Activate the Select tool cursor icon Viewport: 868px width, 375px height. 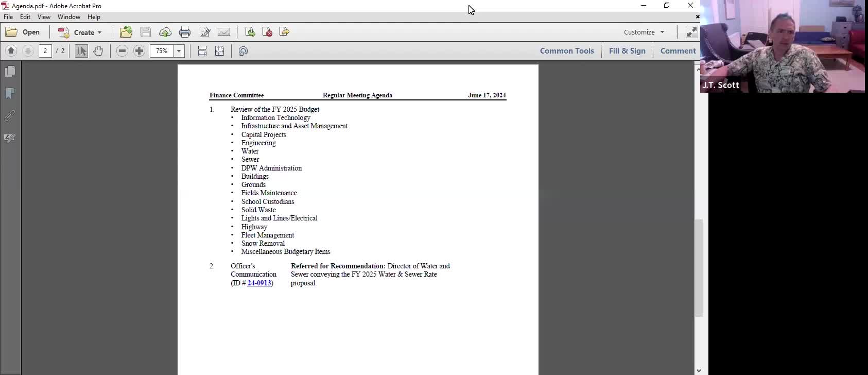81,51
